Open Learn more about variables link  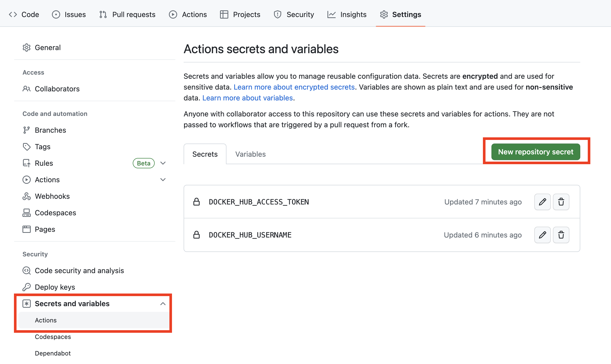[x=247, y=98]
